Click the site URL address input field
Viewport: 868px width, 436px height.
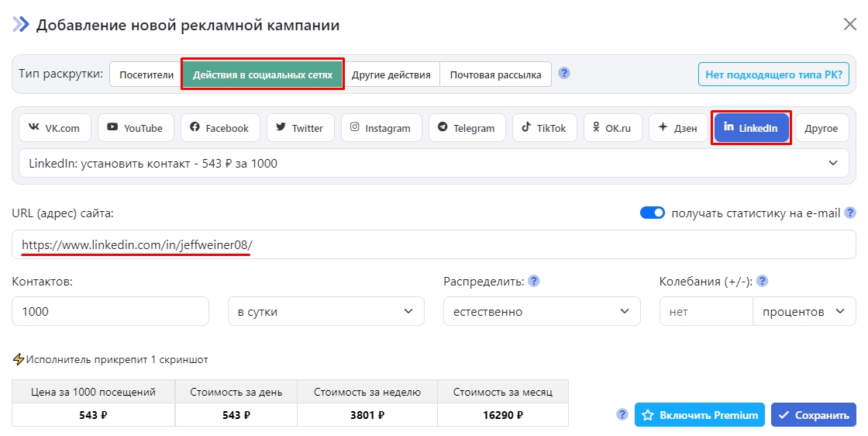pos(434,245)
